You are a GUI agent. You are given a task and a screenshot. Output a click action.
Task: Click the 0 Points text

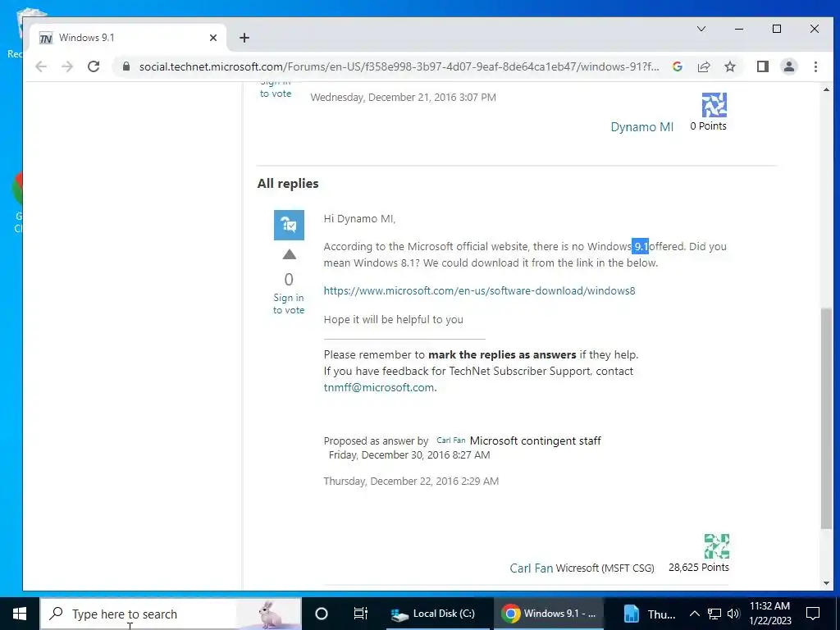tap(708, 126)
